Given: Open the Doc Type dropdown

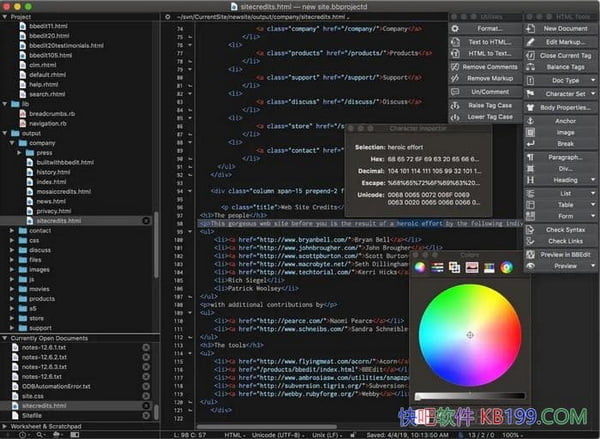Looking at the screenshot, I should point(565,80).
